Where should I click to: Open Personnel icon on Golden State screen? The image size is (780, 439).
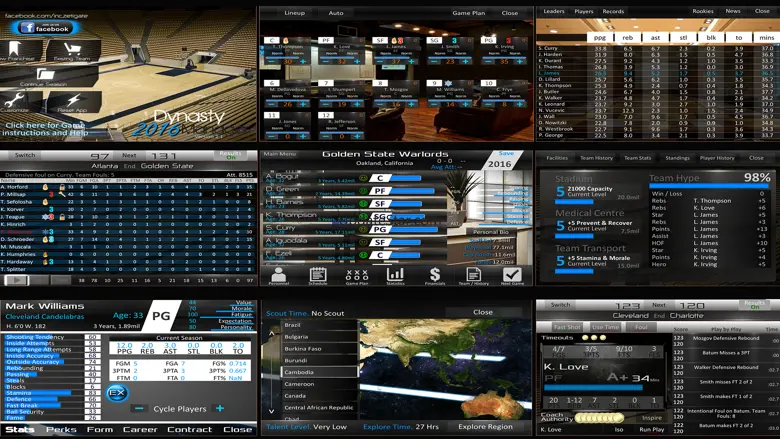279,276
